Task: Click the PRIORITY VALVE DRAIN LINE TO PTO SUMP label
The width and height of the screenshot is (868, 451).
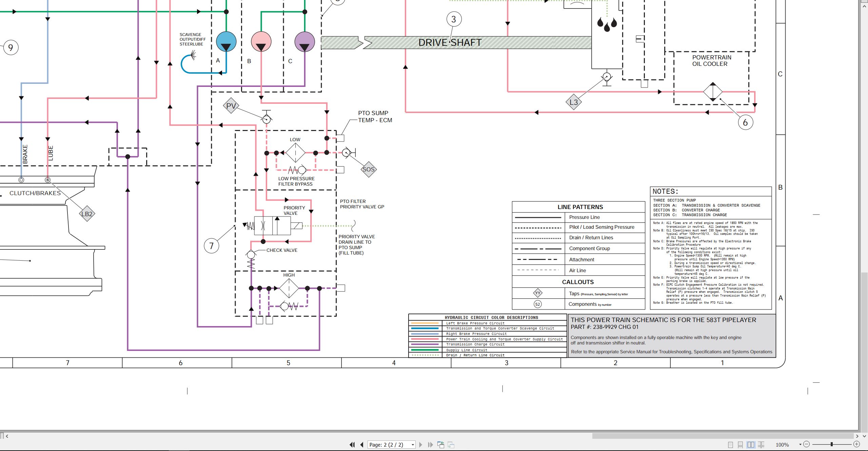Action: pyautogui.click(x=356, y=245)
